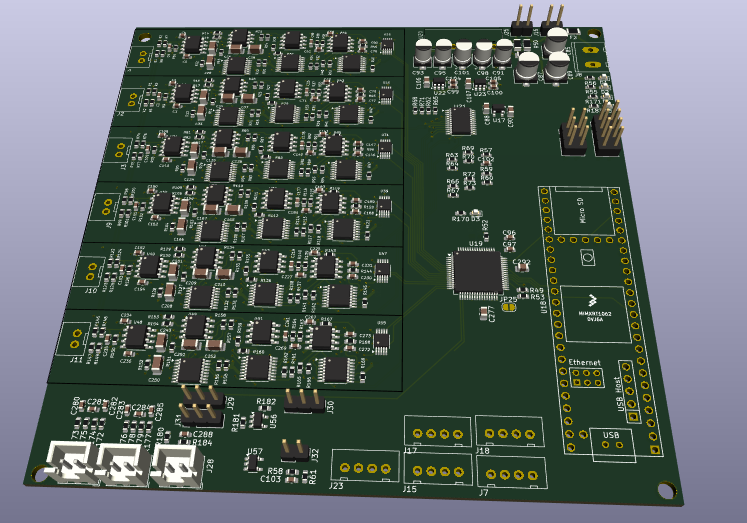Select the U22 small IC

coord(438,85)
